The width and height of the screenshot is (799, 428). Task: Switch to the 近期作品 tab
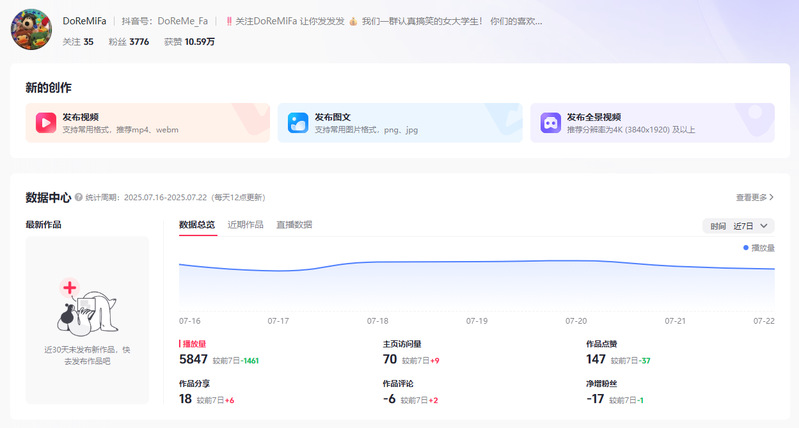(x=245, y=225)
